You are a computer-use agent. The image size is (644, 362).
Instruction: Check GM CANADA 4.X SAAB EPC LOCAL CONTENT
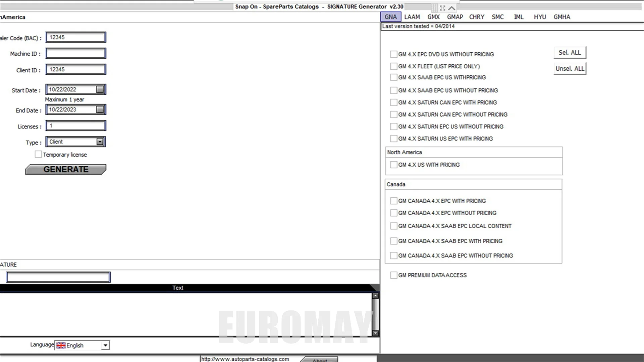[394, 226]
